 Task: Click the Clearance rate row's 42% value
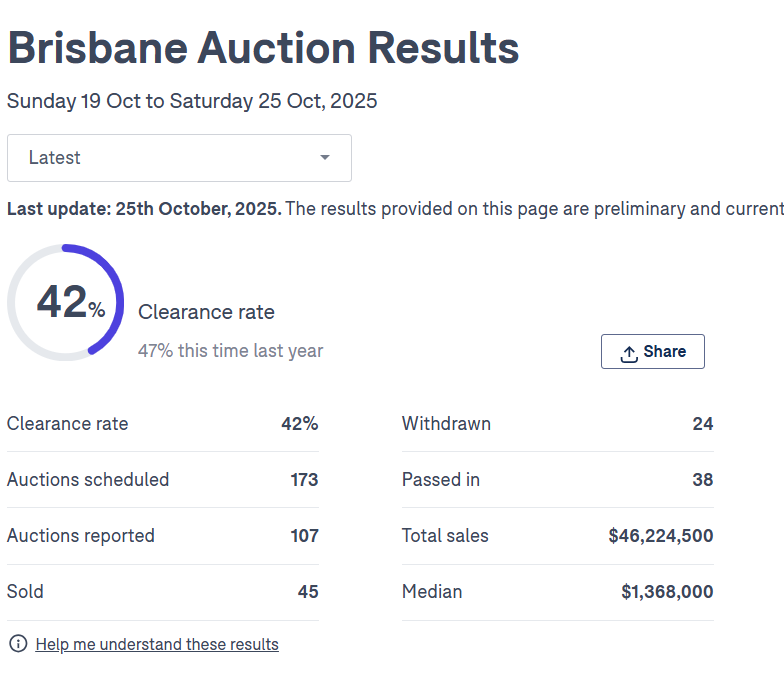tap(299, 424)
